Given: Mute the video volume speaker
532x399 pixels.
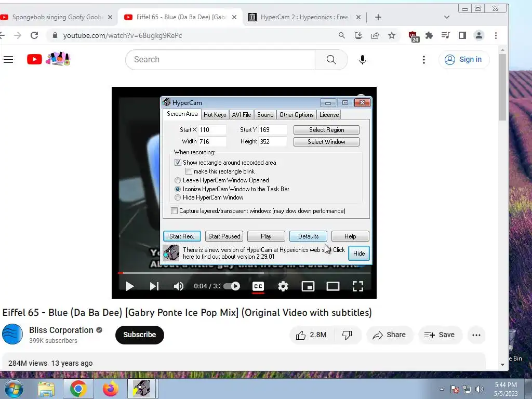Looking at the screenshot, I should click(x=179, y=286).
